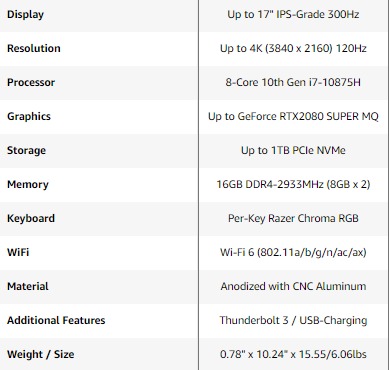The width and height of the screenshot is (389, 370).
Task: Click the Memory row label
Action: [28, 184]
